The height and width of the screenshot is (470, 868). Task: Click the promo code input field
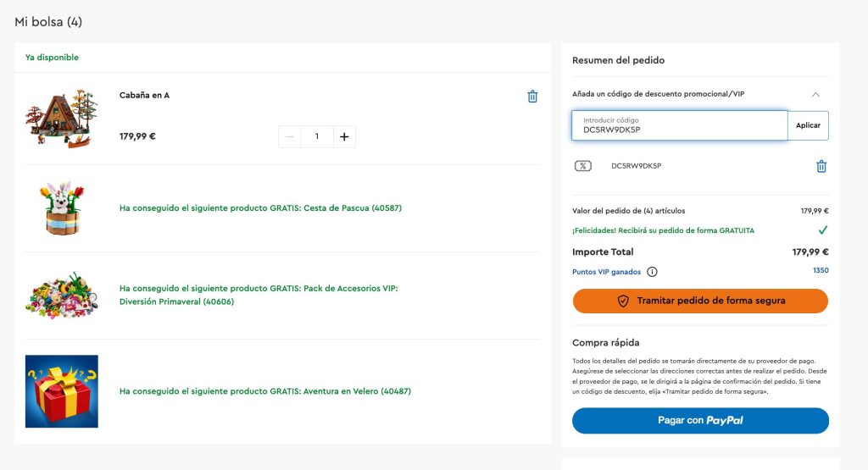(x=679, y=125)
